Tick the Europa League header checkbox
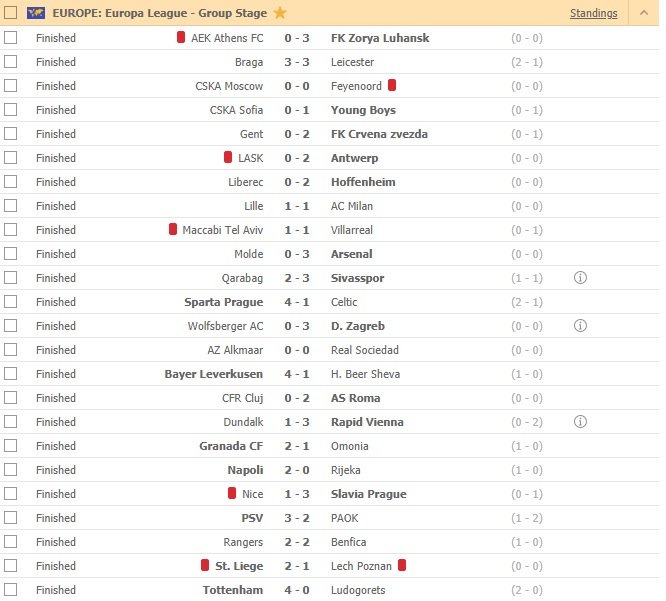Viewport: 666px width, 601px height. [x=10, y=13]
